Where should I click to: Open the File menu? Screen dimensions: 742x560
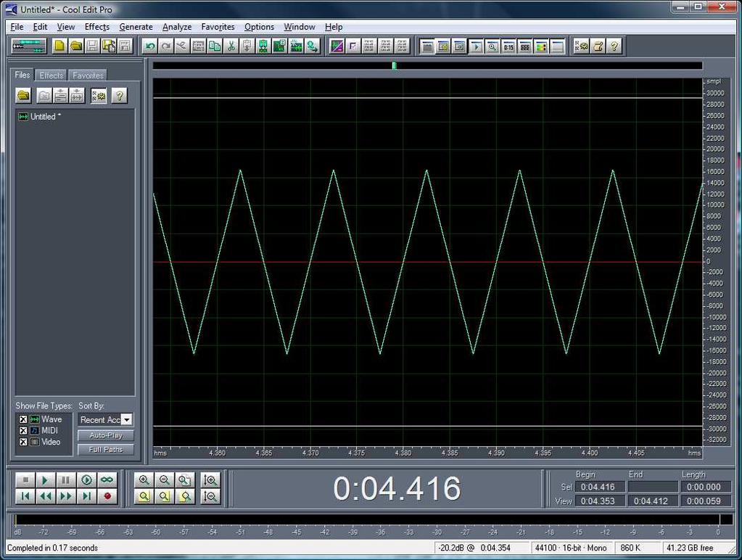point(17,27)
